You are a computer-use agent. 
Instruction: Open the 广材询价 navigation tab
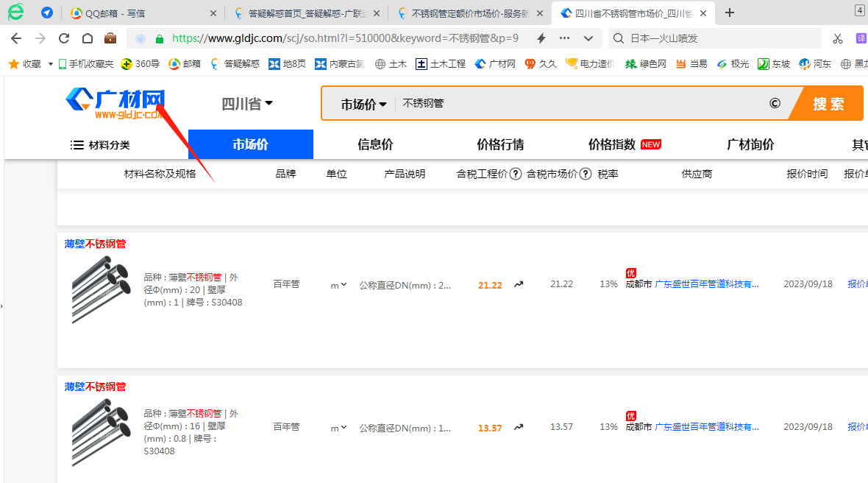click(x=750, y=144)
